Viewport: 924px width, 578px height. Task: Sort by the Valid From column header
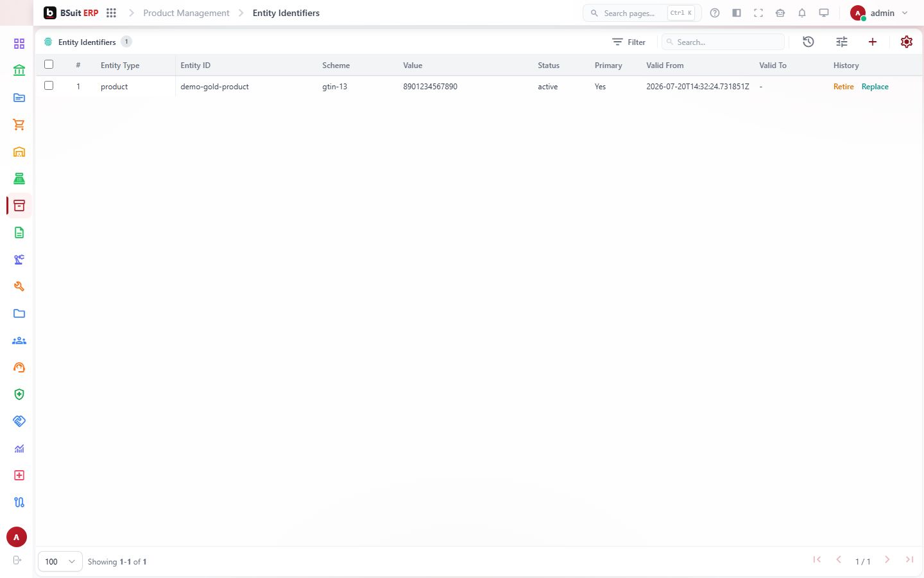665,66
